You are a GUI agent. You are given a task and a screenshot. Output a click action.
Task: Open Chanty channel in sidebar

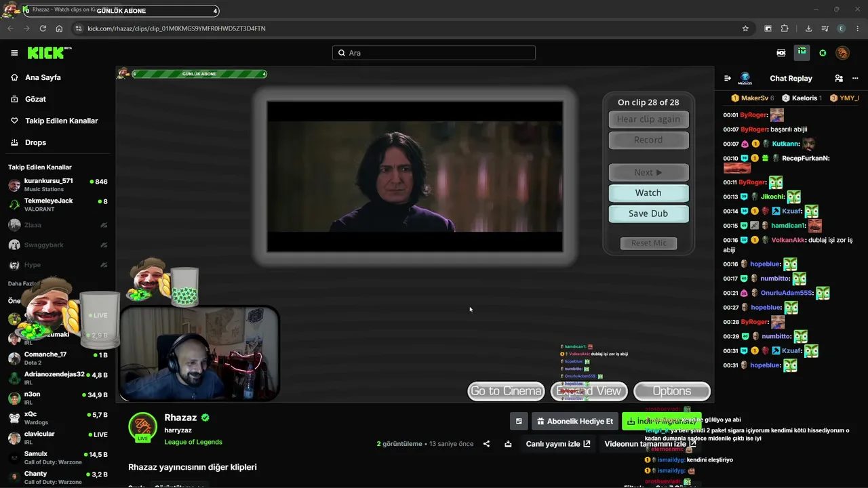pos(58,478)
